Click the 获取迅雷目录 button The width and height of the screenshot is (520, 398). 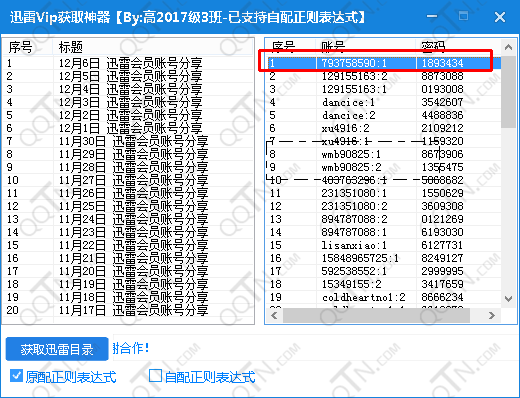click(57, 349)
